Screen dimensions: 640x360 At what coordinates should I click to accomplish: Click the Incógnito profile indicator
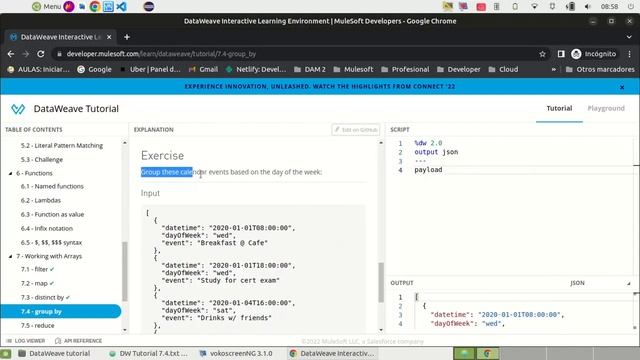tap(594, 54)
